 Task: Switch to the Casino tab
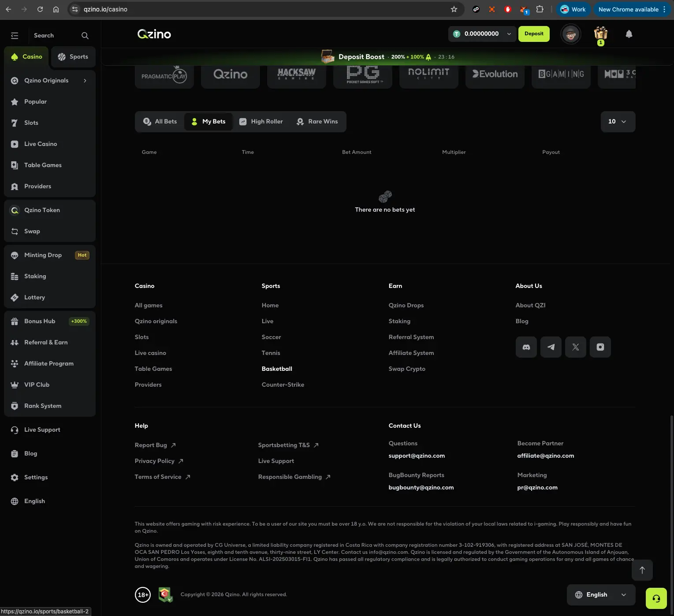point(27,57)
